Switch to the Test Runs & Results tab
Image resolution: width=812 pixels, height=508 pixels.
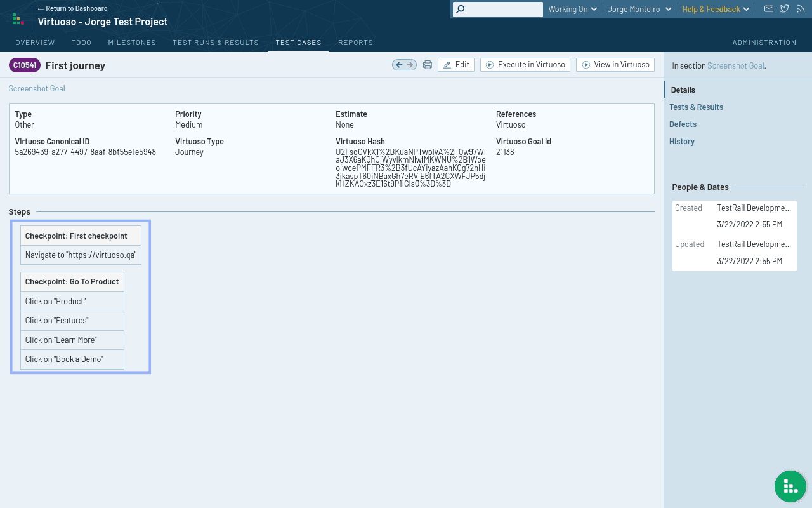216,43
